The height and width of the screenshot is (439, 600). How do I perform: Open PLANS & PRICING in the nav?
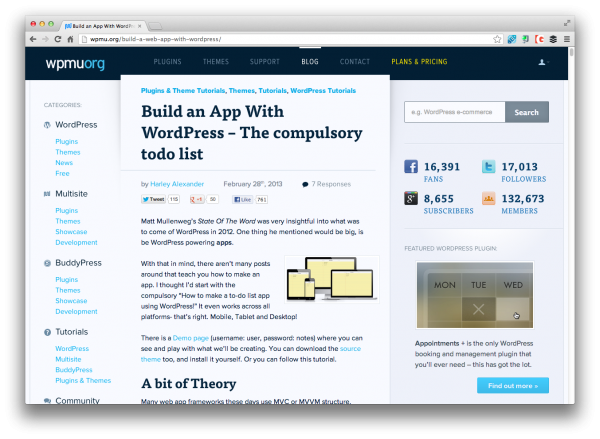click(419, 62)
